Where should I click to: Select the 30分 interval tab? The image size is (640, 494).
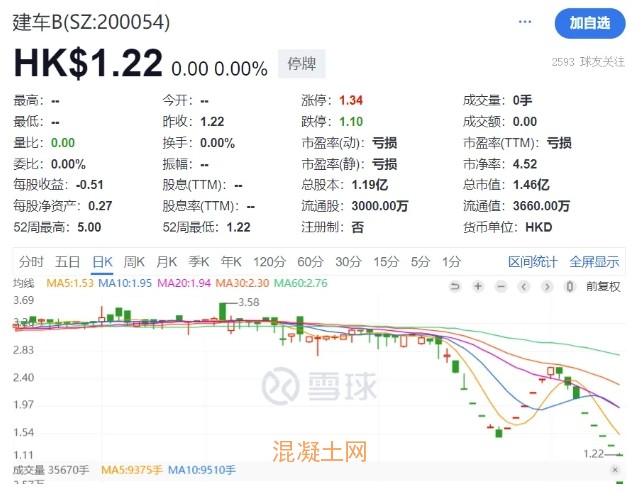[x=347, y=262]
